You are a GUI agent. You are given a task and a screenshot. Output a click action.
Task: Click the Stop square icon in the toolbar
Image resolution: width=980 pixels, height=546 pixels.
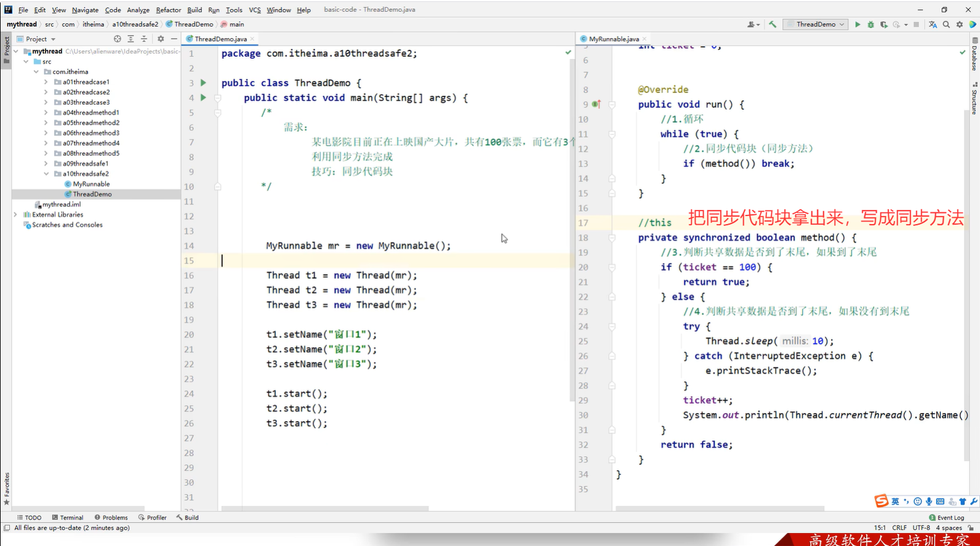[x=916, y=25]
